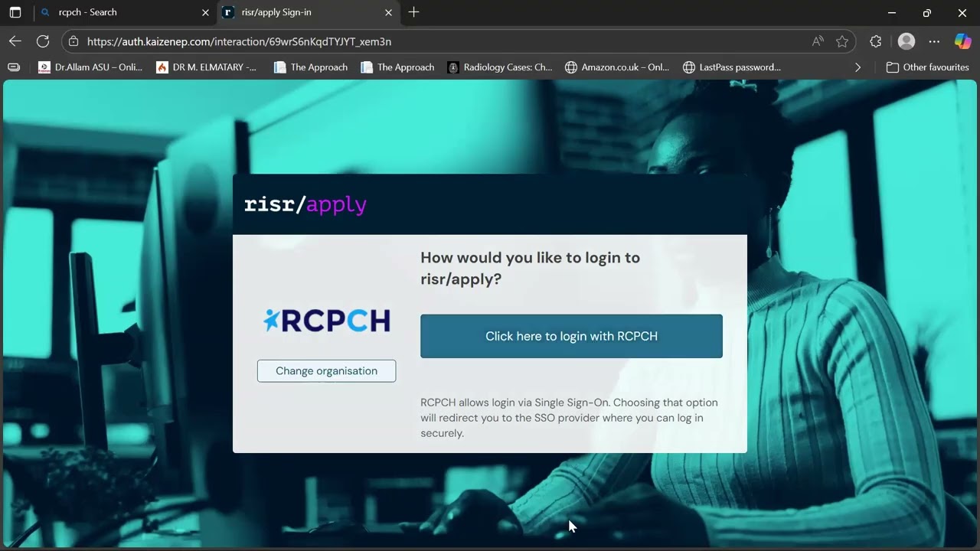Open the first The Approach bookmark
This screenshot has width=980, height=551.
(x=311, y=67)
